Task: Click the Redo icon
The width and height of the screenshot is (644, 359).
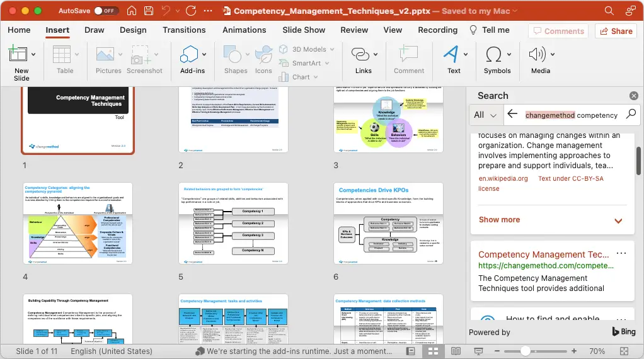Action: (x=191, y=11)
